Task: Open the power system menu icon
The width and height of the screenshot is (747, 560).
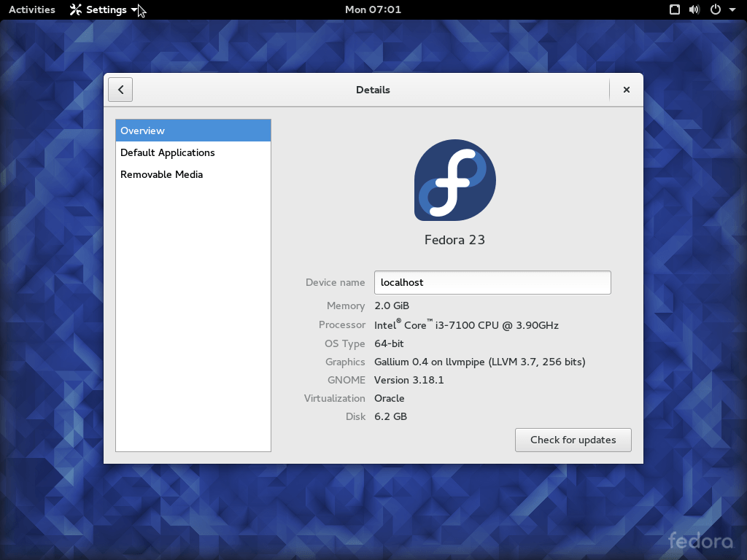Action: tap(716, 9)
